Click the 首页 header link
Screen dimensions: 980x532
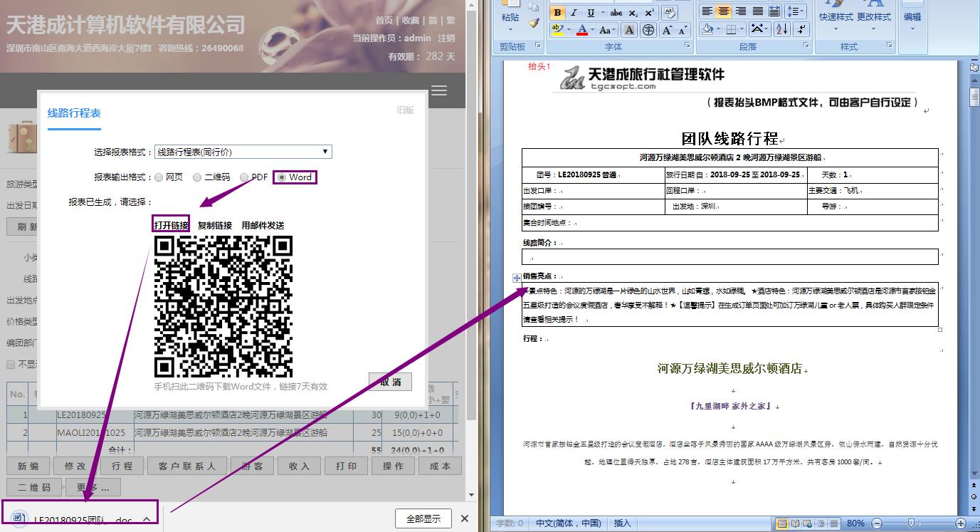384,21
